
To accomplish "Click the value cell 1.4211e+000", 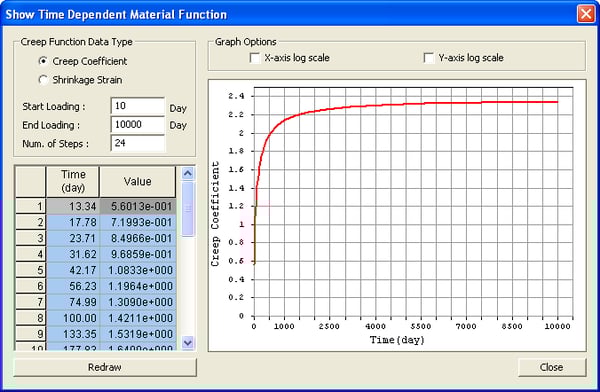I will [138, 318].
